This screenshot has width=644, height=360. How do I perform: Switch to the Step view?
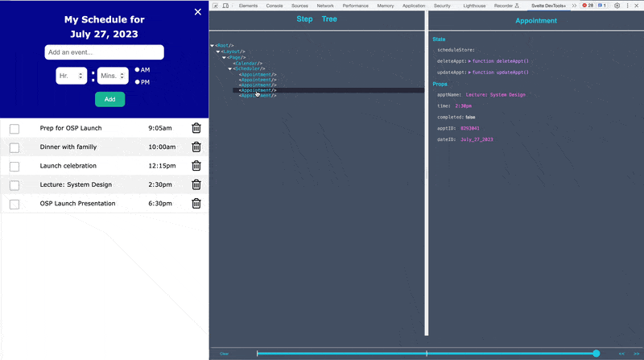304,19
